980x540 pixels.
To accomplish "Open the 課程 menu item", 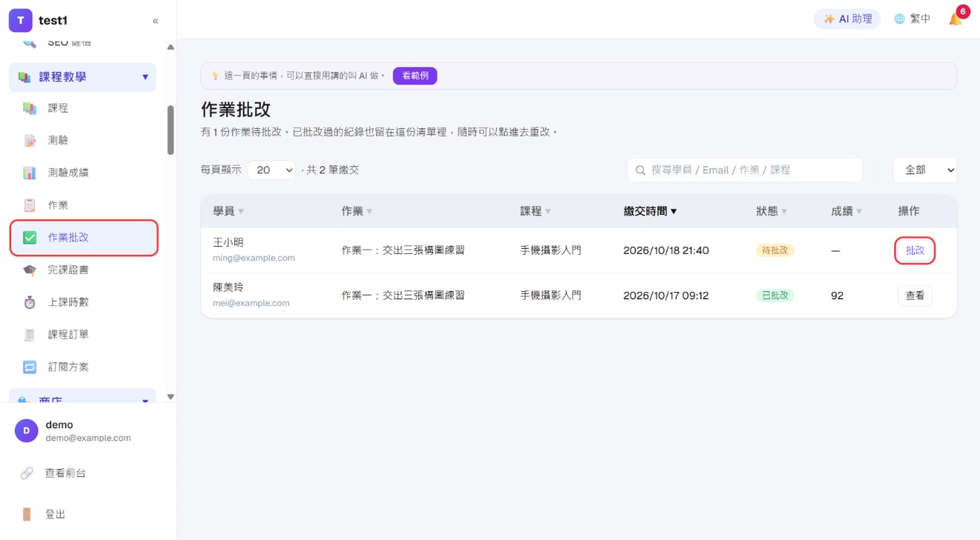I will pos(82,108).
